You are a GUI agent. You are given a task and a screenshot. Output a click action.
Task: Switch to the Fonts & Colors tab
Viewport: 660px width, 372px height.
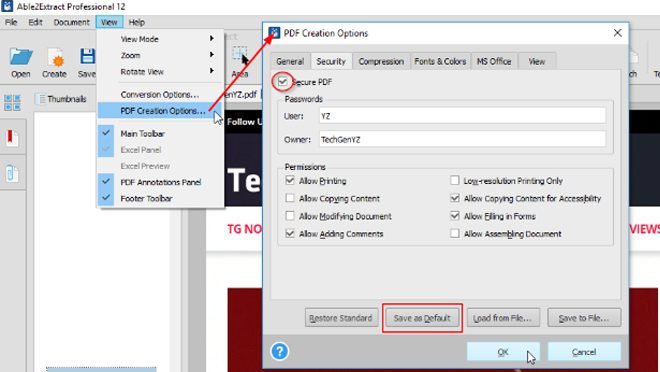440,61
